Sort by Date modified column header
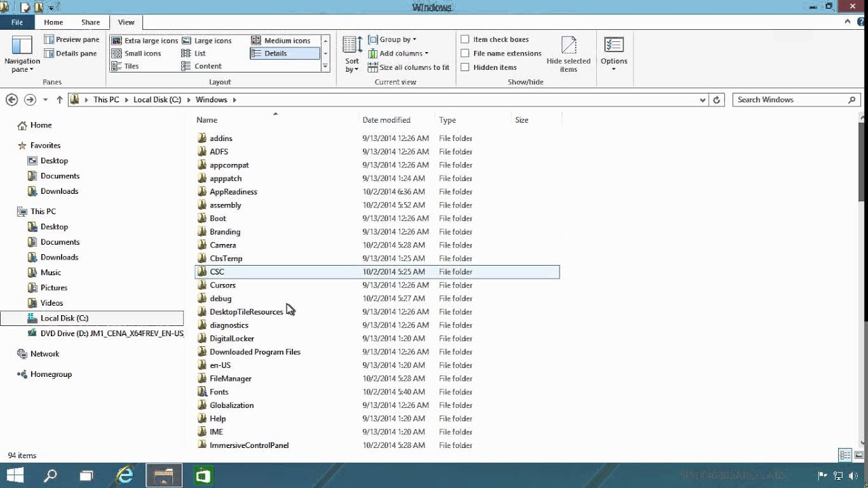This screenshot has height=488, width=868. tap(397, 120)
